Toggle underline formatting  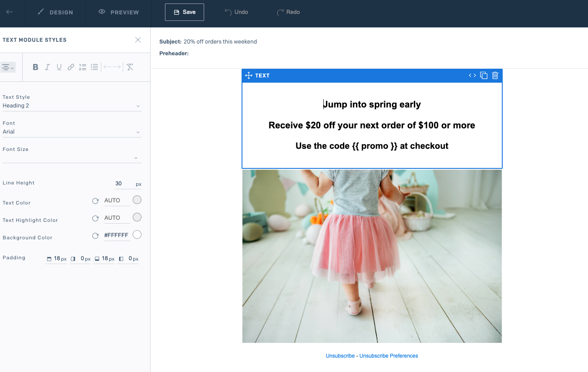tap(59, 67)
